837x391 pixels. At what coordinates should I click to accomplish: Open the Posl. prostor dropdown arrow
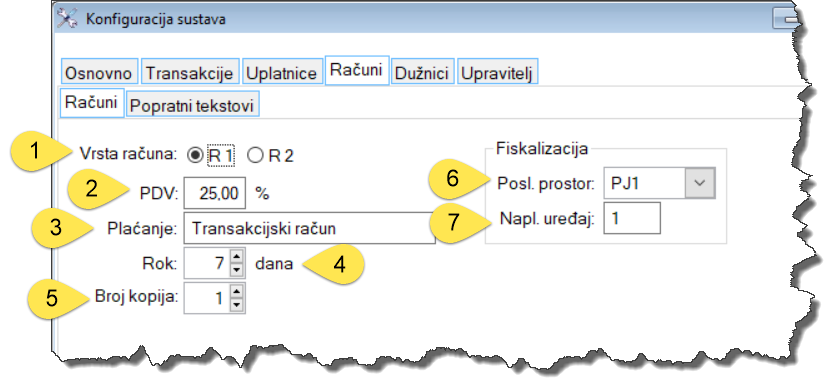pos(699,183)
